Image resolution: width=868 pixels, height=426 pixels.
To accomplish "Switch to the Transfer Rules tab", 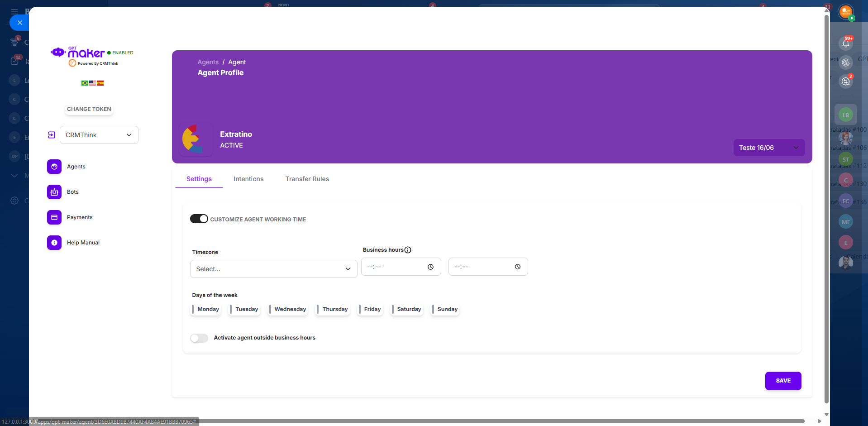I will tap(307, 179).
